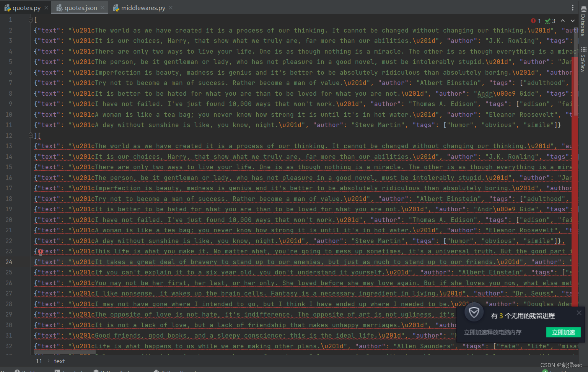Close the quotes.json tab

(103, 8)
